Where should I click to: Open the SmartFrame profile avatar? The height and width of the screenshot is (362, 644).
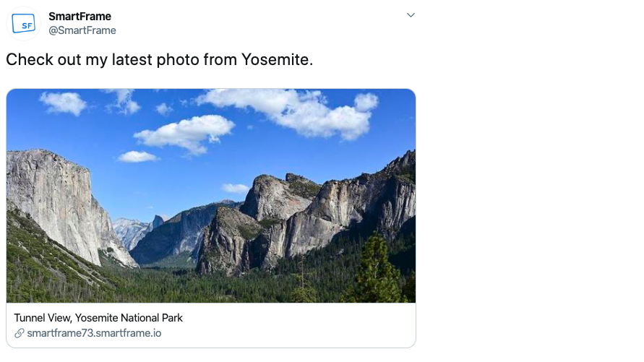tap(23, 23)
